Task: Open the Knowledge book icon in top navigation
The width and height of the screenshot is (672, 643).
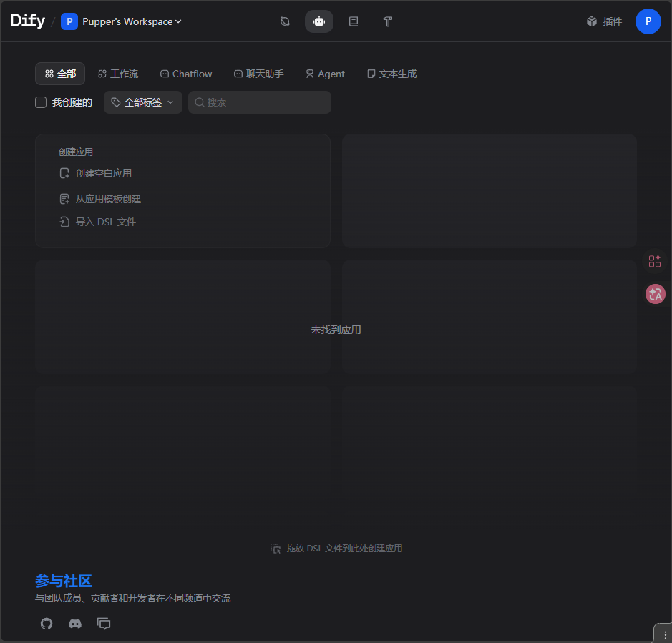Action: (x=354, y=21)
